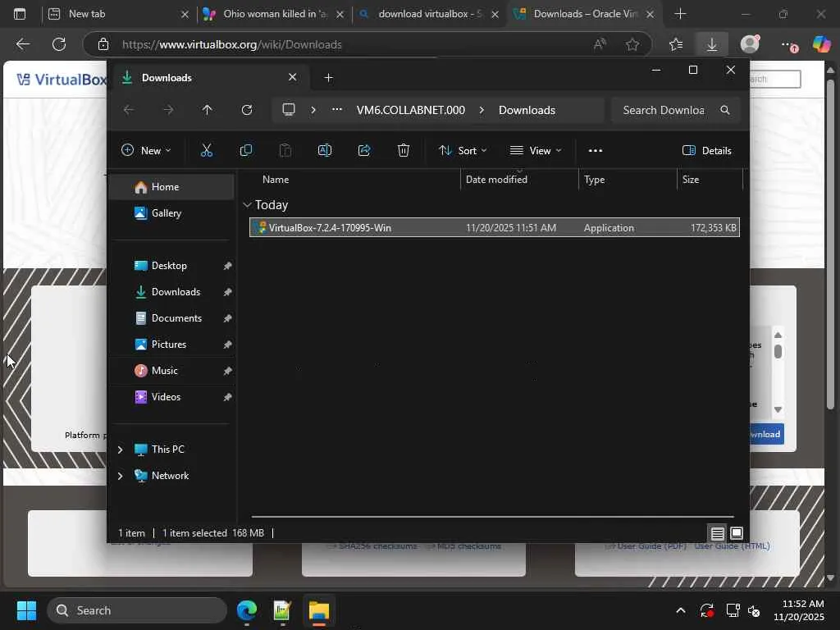840x630 pixels.
Task: Click the taskbar Search box
Action: [x=137, y=610]
